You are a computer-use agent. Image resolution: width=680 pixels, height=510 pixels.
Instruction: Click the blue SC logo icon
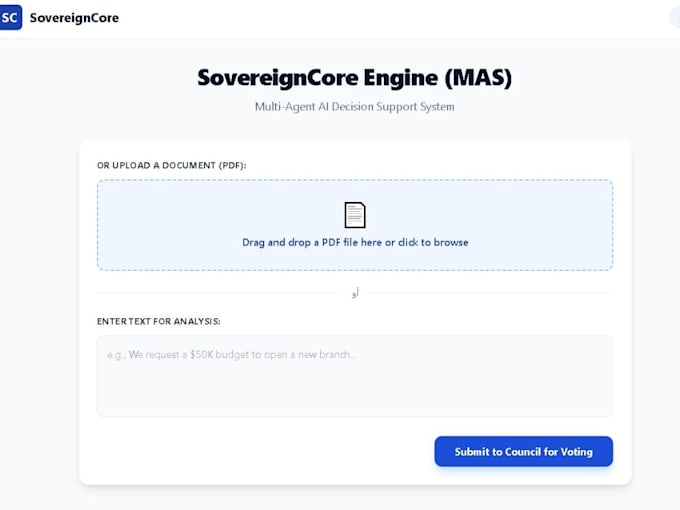coord(10,17)
